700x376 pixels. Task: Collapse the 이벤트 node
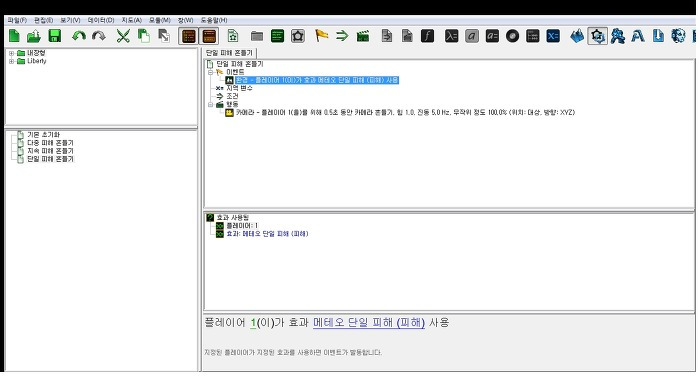pos(210,72)
